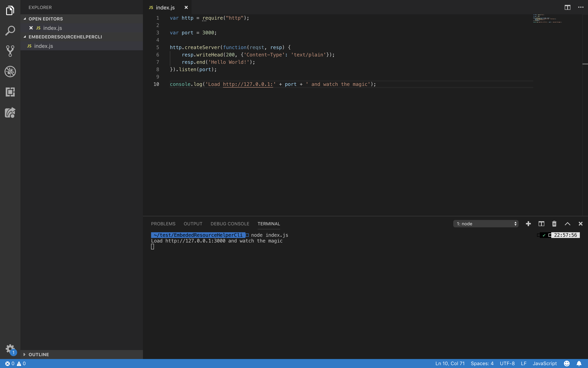Select the Terminal tab
This screenshot has height=368, width=588.
coord(269,224)
